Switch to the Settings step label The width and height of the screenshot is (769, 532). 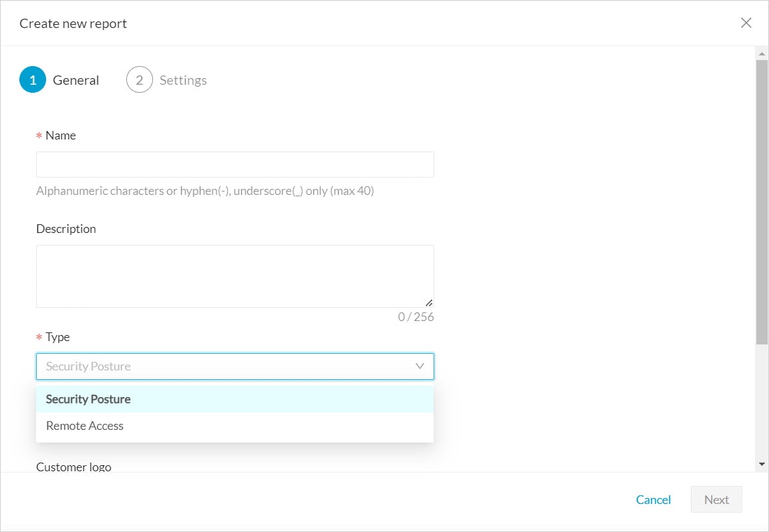pyautogui.click(x=183, y=80)
